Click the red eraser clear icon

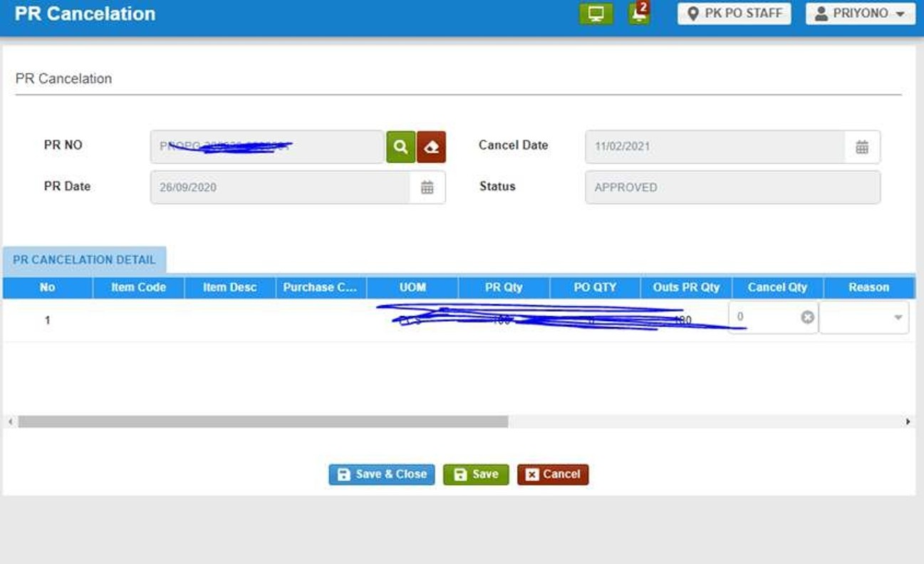pos(431,147)
